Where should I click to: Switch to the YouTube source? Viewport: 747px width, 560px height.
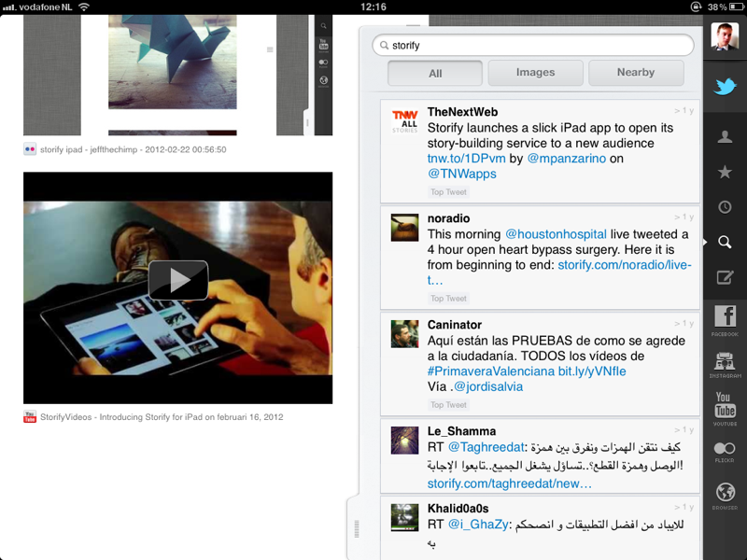(x=725, y=409)
